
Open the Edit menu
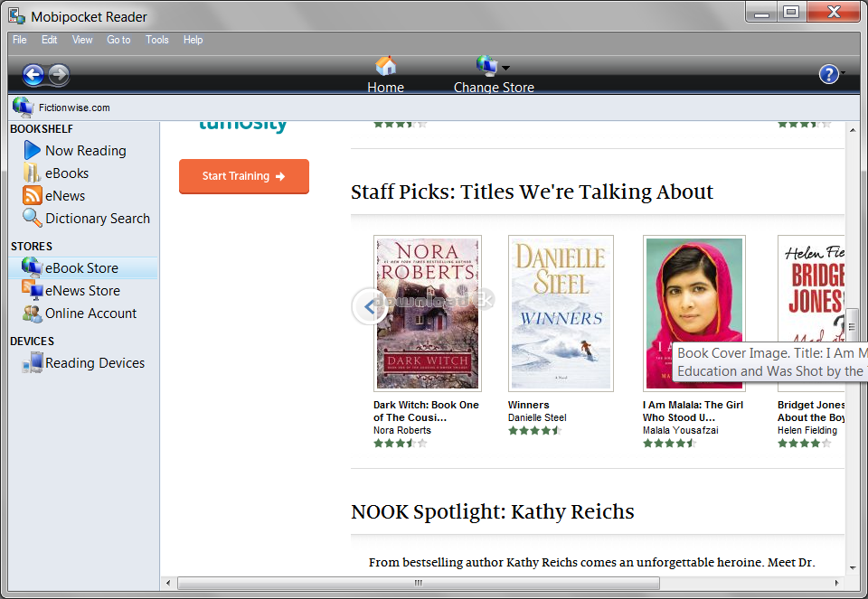[x=49, y=40]
